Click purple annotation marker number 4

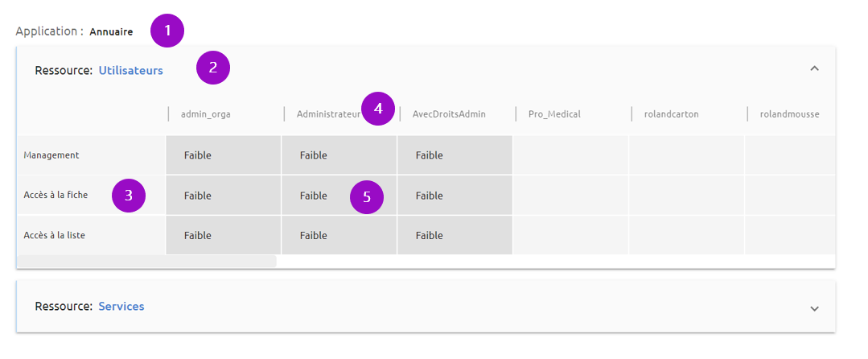[x=378, y=109]
